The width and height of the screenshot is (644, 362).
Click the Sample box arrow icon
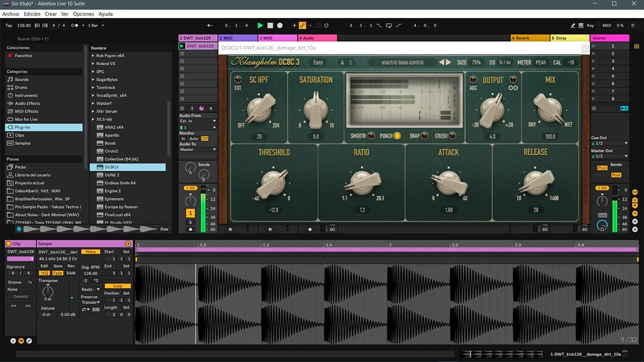pos(128,243)
